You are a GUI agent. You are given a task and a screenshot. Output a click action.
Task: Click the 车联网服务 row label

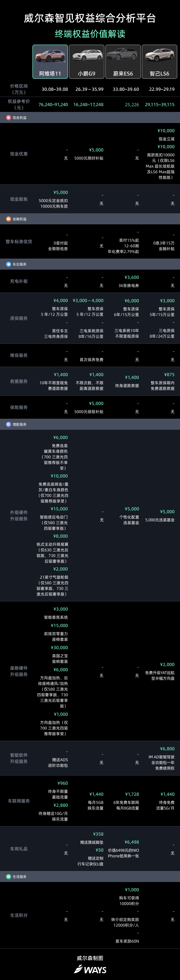click(19, 801)
